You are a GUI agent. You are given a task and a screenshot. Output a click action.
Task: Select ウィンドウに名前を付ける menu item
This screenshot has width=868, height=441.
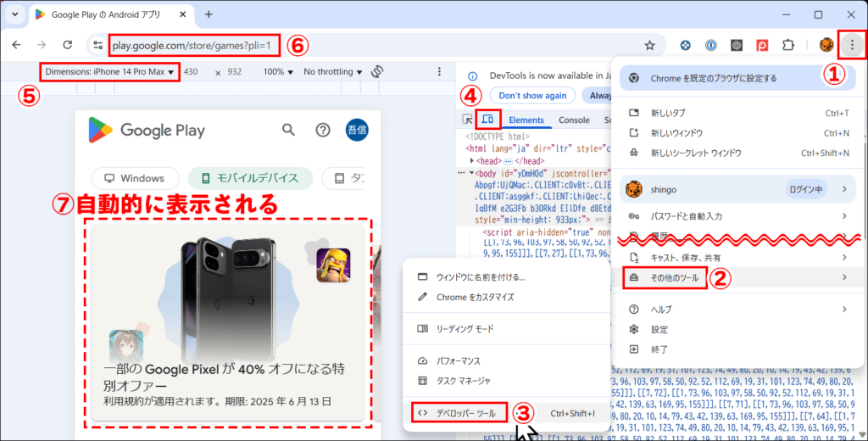click(x=507, y=277)
